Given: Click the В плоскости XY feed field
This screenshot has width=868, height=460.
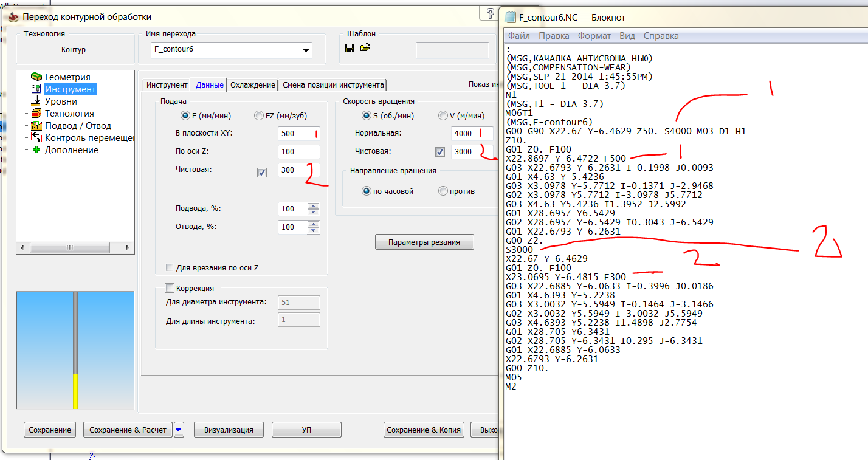Looking at the screenshot, I should 299,134.
